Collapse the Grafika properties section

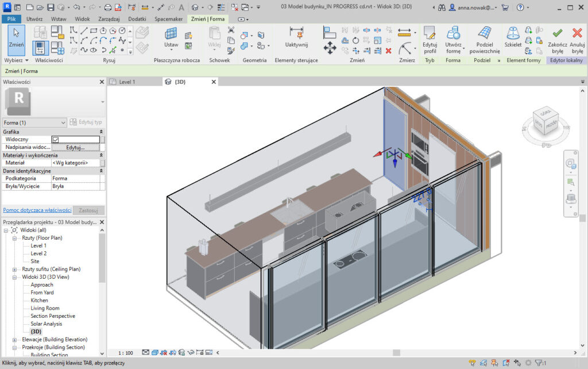click(102, 132)
